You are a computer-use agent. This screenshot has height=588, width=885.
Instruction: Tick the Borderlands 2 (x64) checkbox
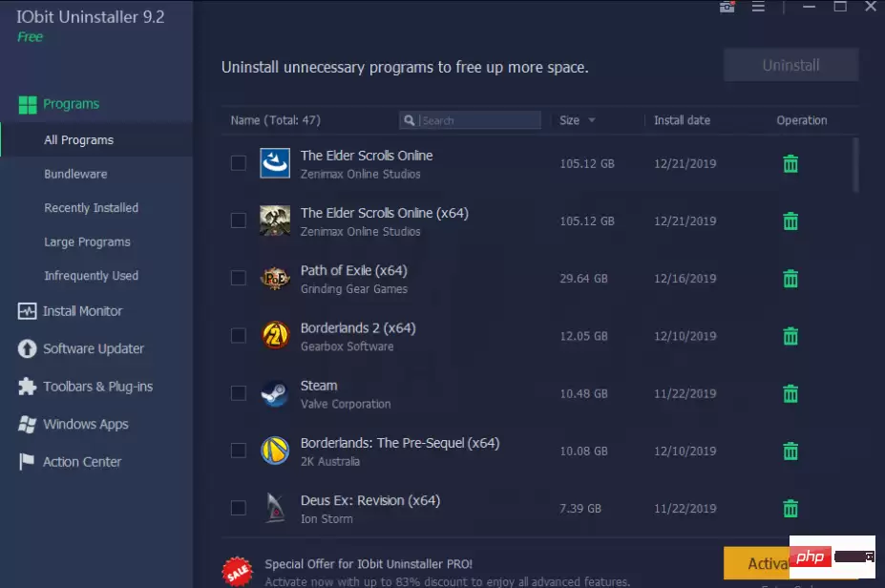pyautogui.click(x=238, y=336)
